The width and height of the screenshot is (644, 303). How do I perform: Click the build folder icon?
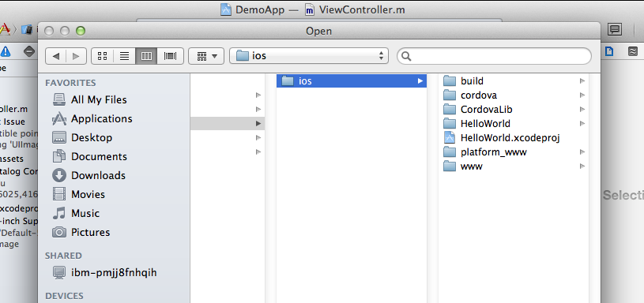pyautogui.click(x=450, y=80)
